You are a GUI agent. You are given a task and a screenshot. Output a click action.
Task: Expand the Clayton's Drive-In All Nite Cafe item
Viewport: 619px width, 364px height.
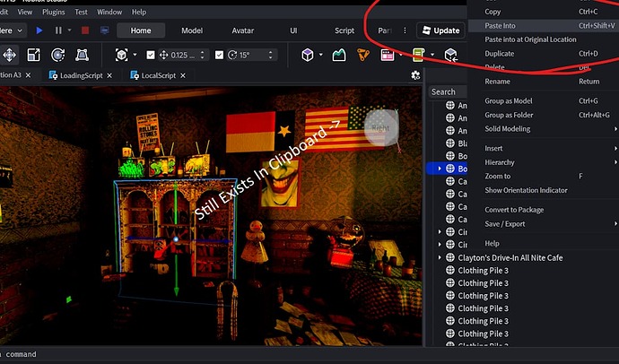pos(440,257)
